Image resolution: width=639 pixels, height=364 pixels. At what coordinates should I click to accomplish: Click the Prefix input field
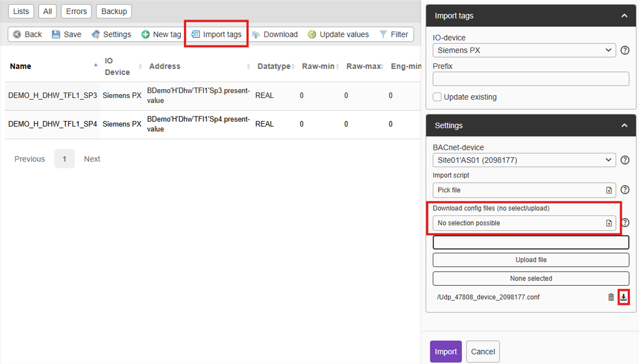click(x=531, y=79)
